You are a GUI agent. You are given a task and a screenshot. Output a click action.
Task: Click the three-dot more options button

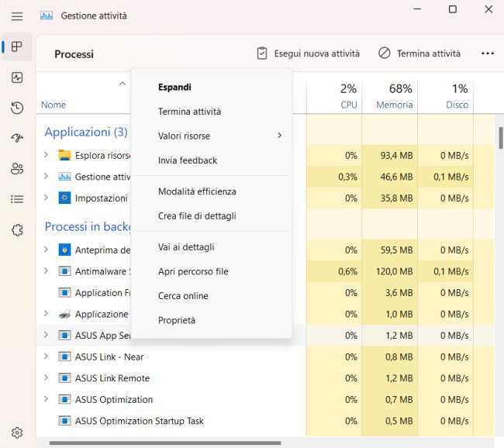487,53
